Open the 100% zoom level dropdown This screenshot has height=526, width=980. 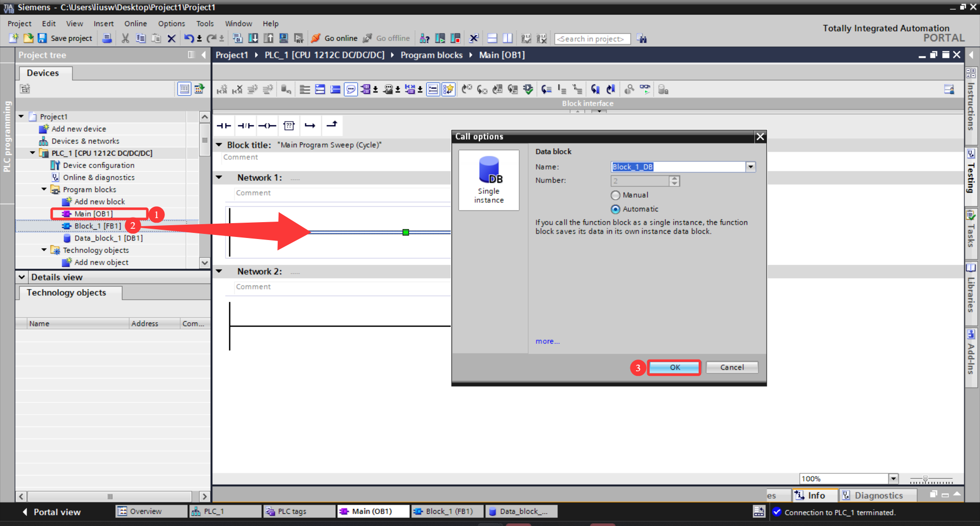[x=893, y=479]
